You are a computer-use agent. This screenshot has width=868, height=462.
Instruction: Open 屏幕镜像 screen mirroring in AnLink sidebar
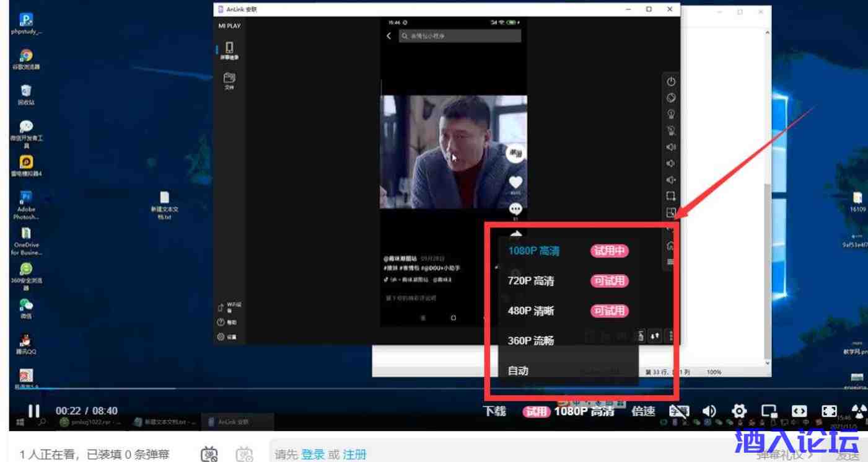[229, 51]
